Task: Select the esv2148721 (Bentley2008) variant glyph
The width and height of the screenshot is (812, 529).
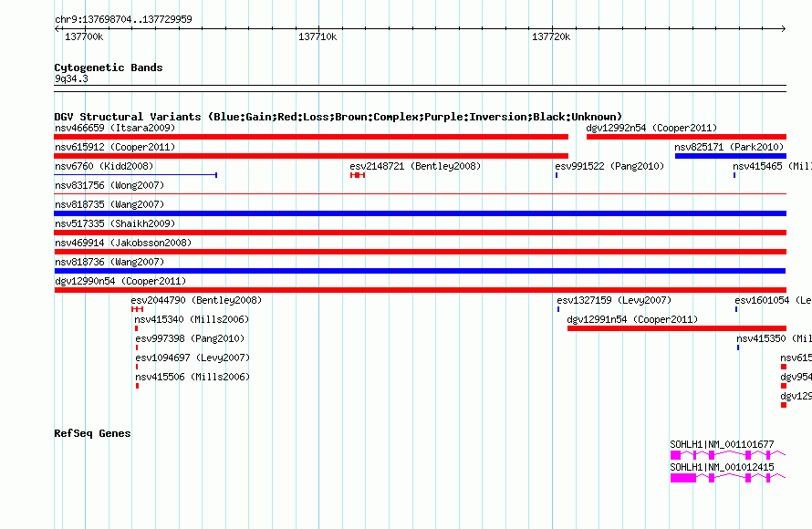Action: tap(358, 175)
